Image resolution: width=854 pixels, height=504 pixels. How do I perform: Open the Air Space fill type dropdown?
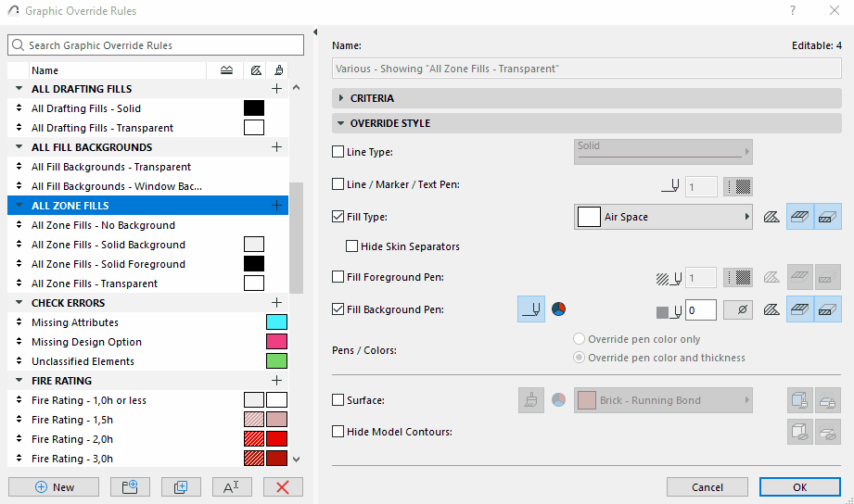663,217
